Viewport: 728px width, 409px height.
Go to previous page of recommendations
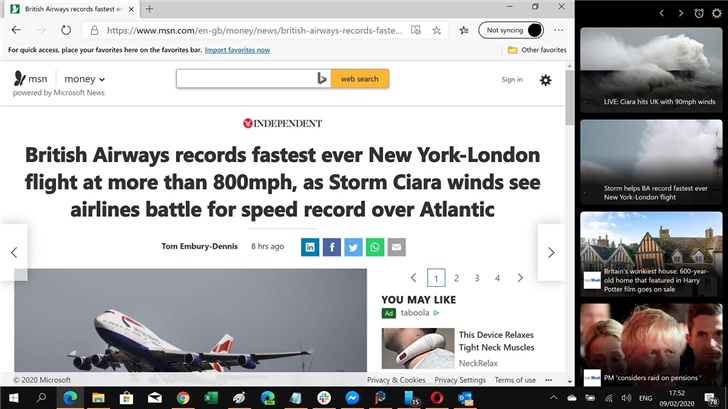[413, 278]
